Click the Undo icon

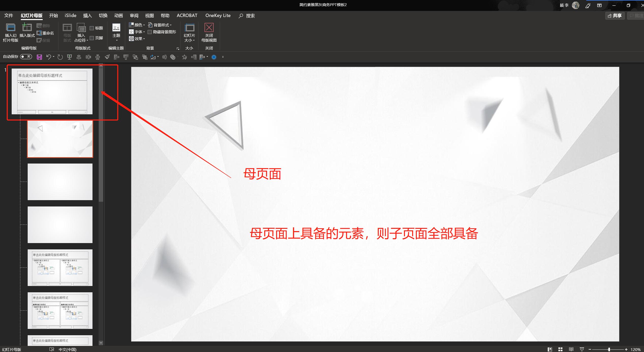tap(49, 57)
